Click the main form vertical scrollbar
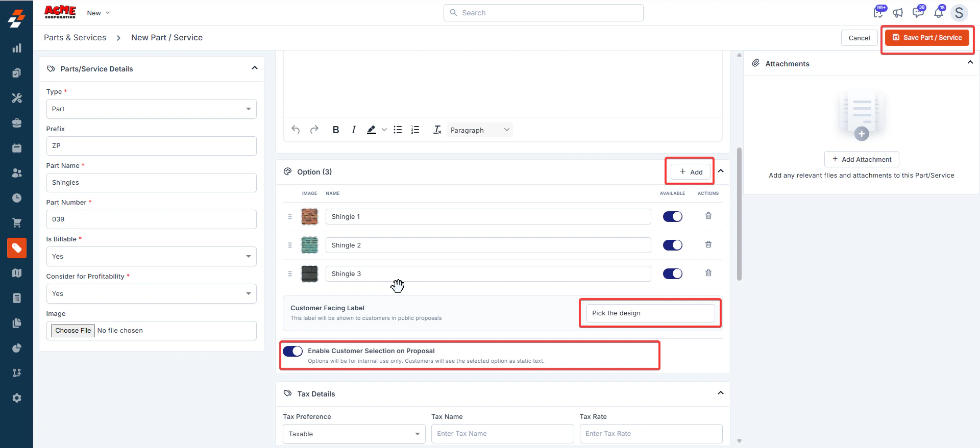 (739, 214)
